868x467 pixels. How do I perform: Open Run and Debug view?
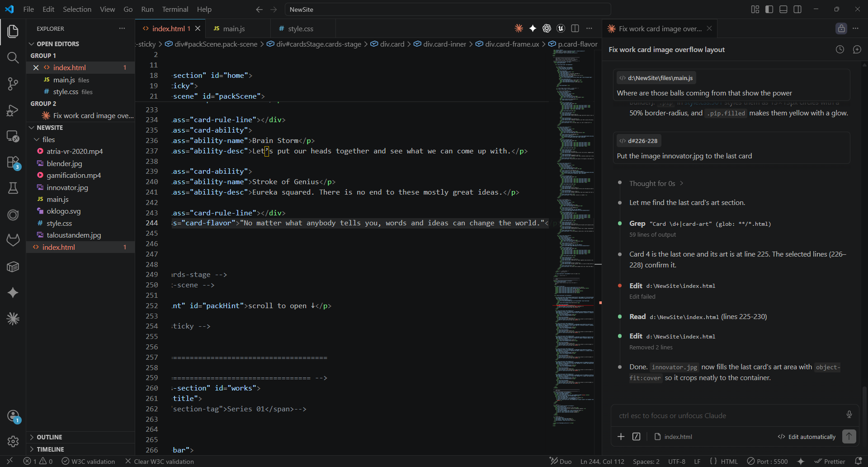[x=13, y=110]
